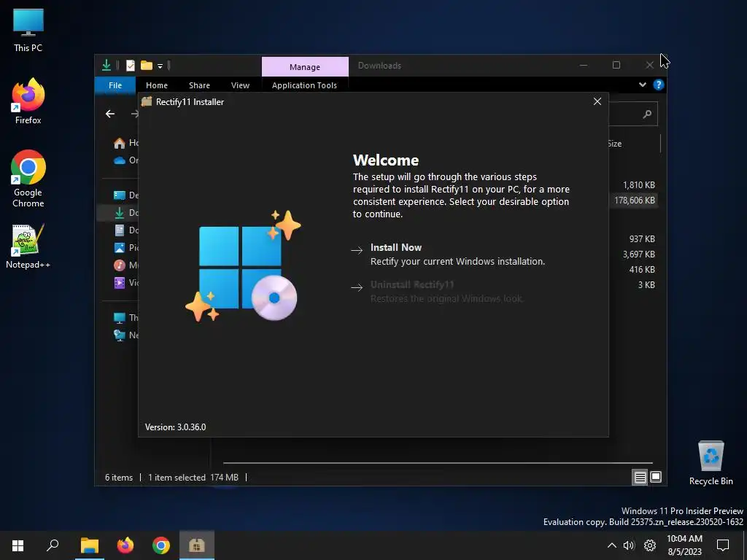Click Chrome on the taskbar
Viewport: 747px width, 560px height.
(161, 545)
